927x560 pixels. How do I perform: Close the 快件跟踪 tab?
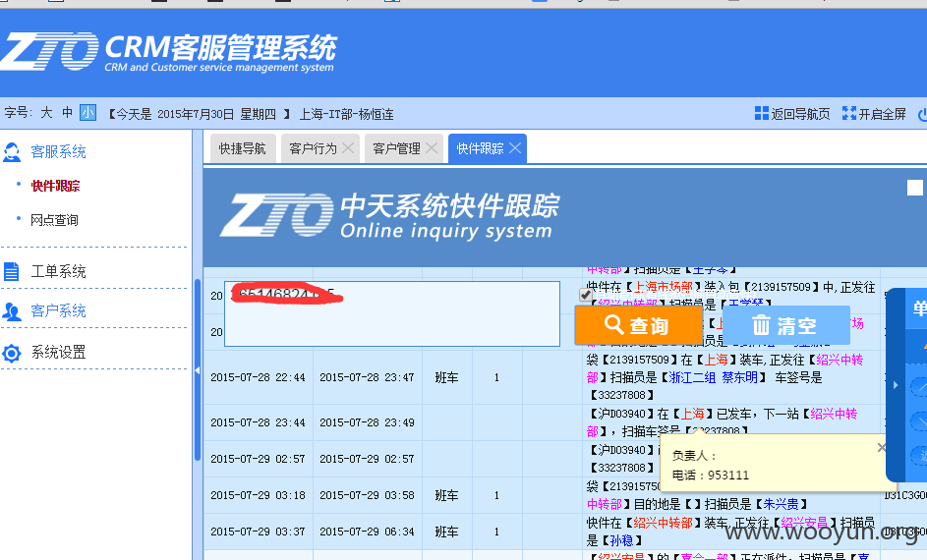coord(515,147)
